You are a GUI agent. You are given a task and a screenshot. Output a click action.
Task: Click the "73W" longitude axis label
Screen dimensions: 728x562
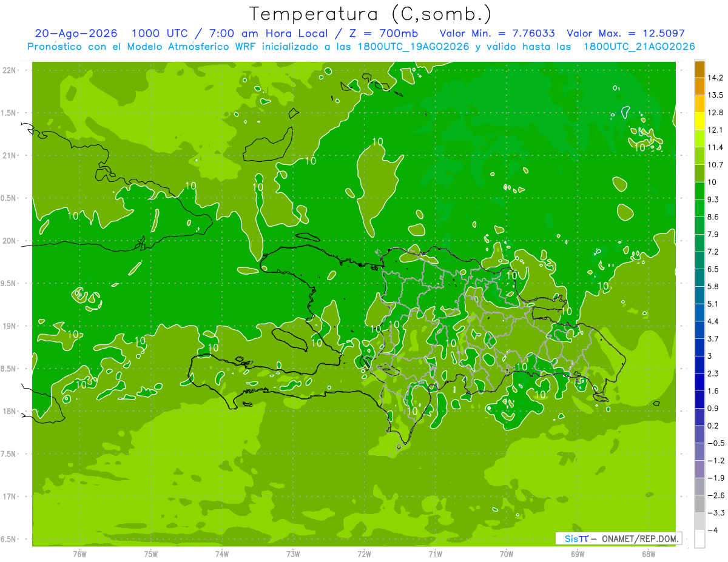pos(293,554)
